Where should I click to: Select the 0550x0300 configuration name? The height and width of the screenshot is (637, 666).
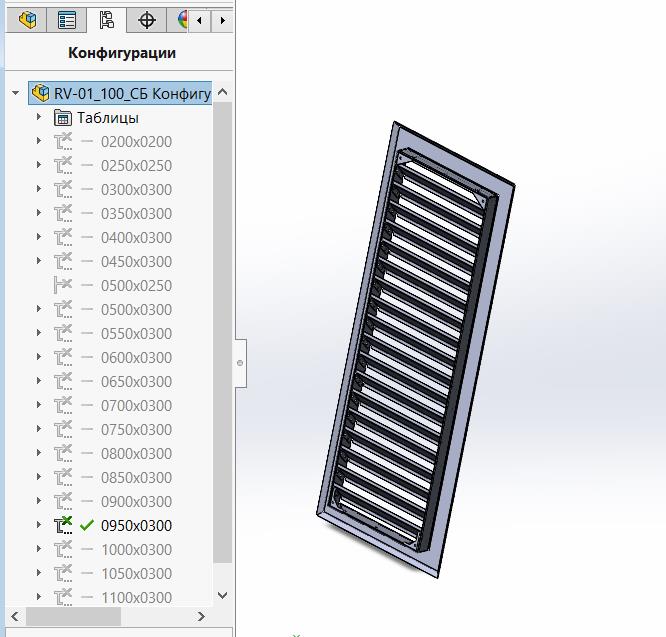click(136, 334)
